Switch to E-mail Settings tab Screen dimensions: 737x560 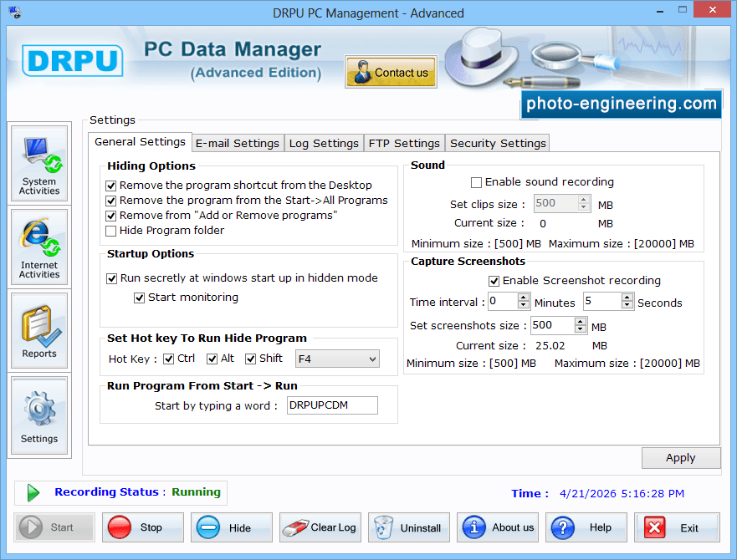(238, 143)
